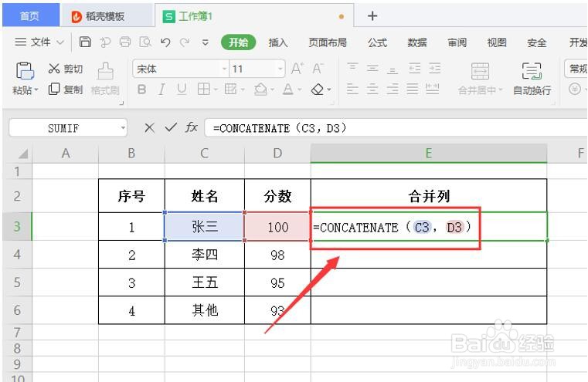588x382 pixels.
Task: Align text right
Action: 393,90
